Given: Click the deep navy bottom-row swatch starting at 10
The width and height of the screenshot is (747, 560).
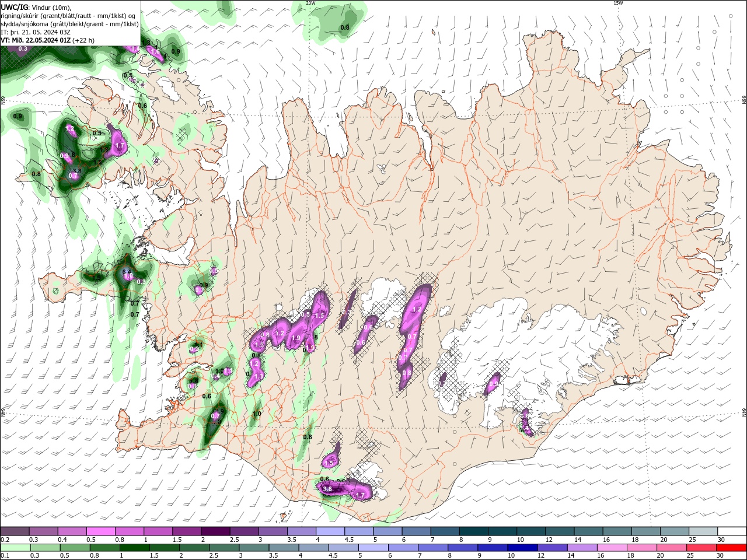Looking at the screenshot, I should click(522, 548).
